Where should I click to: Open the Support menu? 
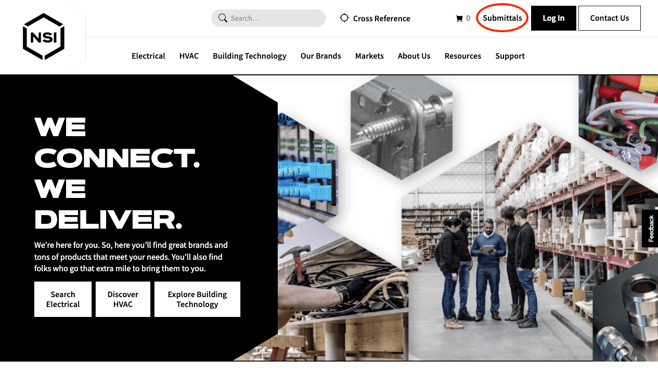510,56
